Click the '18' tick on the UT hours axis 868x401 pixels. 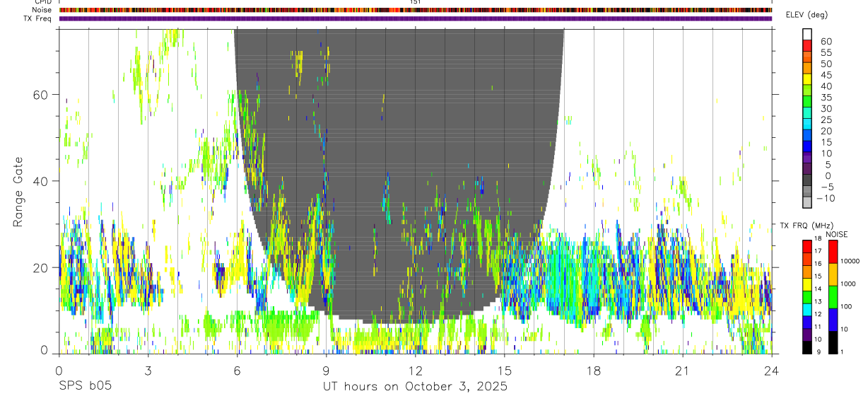click(593, 370)
